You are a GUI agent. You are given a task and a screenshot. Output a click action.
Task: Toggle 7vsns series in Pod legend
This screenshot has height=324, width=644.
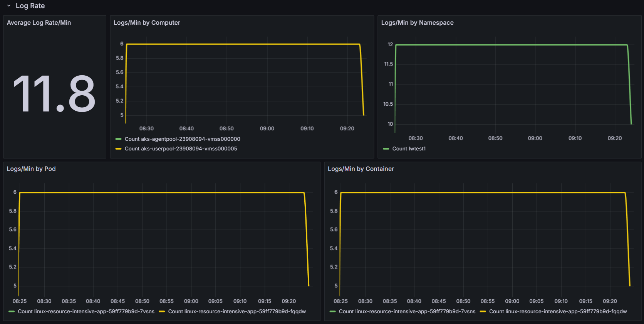coord(86,311)
